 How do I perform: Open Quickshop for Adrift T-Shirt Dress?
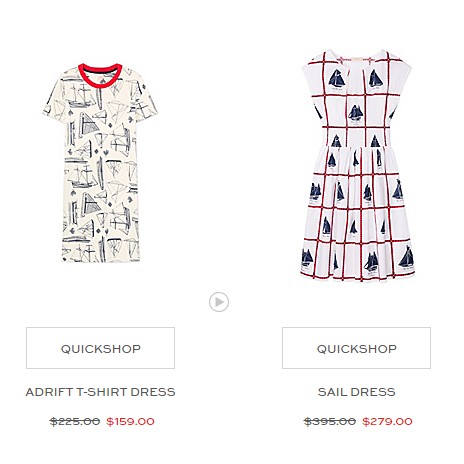click(100, 348)
